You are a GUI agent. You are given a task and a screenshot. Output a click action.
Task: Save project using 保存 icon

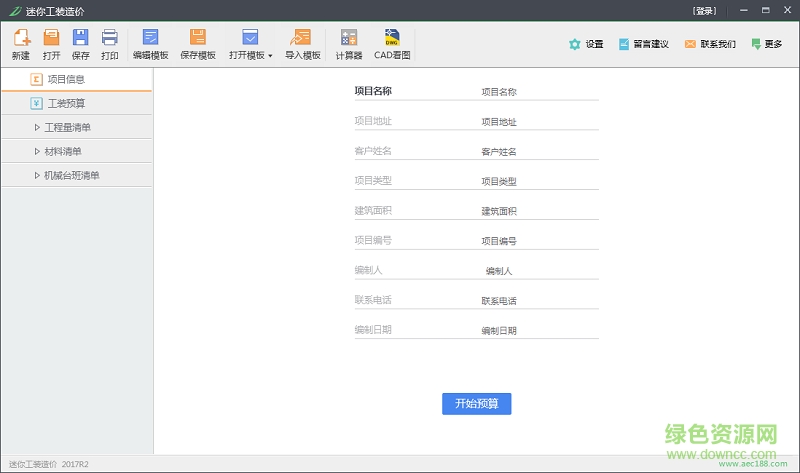(81, 44)
